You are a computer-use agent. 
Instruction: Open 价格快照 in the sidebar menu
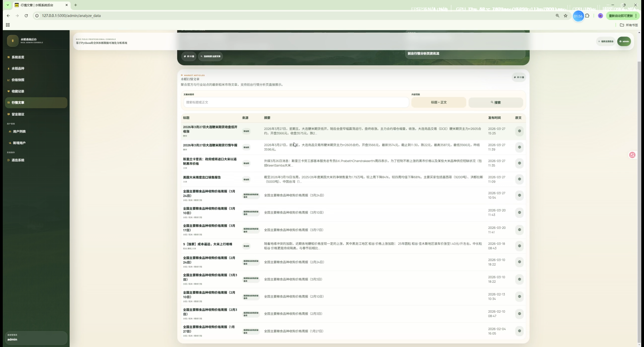[18, 80]
